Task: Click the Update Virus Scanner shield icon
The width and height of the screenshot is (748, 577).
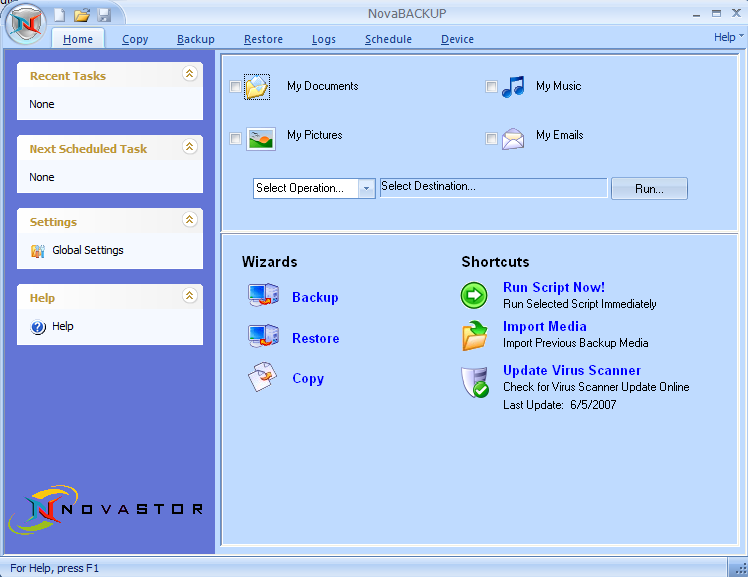Action: (475, 381)
